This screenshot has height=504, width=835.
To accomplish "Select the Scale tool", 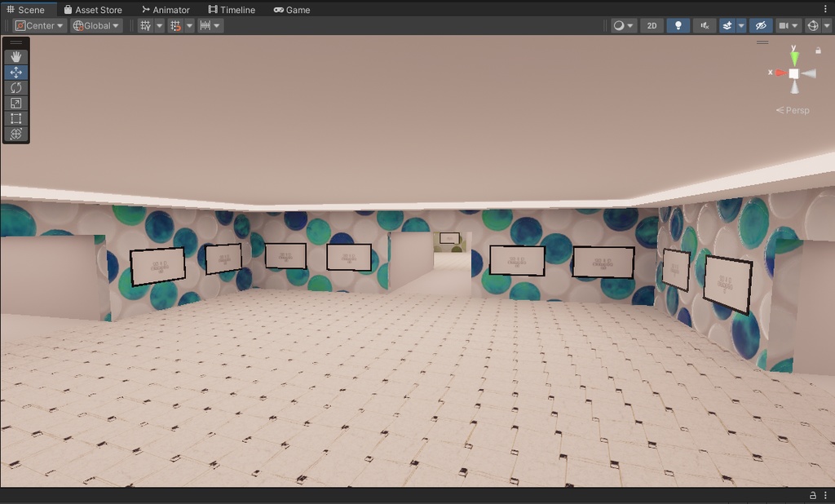I will [x=16, y=104].
